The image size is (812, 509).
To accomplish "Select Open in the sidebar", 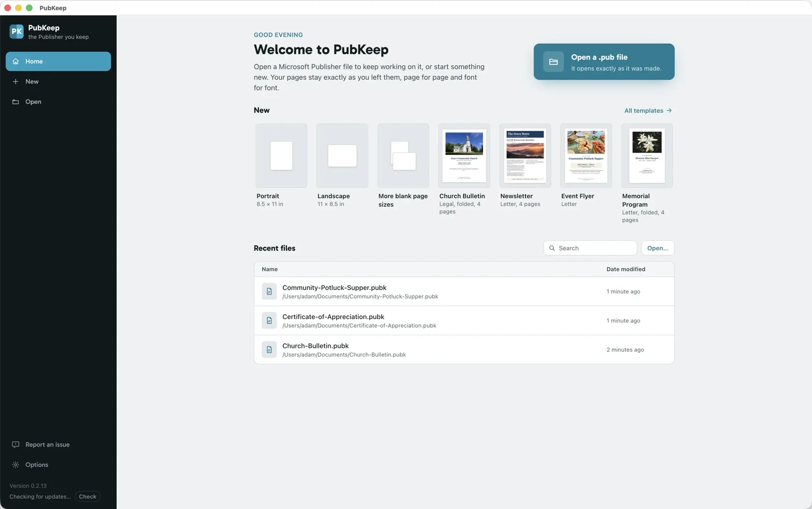I will [x=58, y=102].
